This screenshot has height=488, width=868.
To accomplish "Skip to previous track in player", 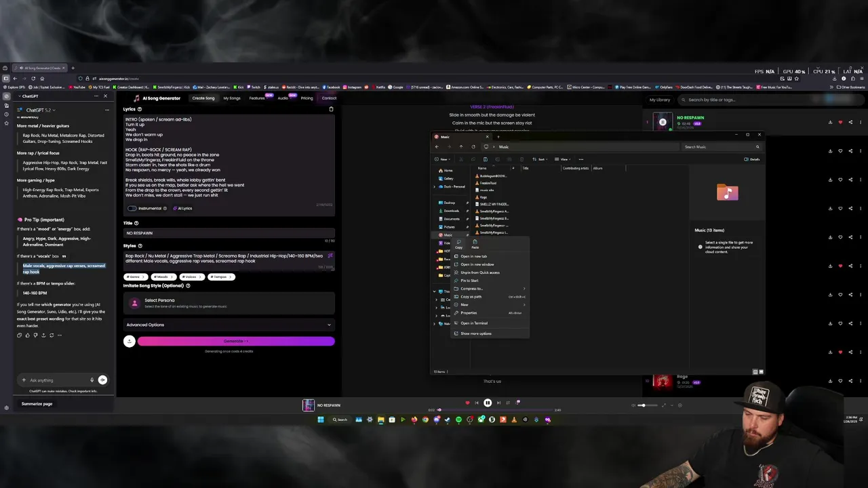I will [x=476, y=403].
